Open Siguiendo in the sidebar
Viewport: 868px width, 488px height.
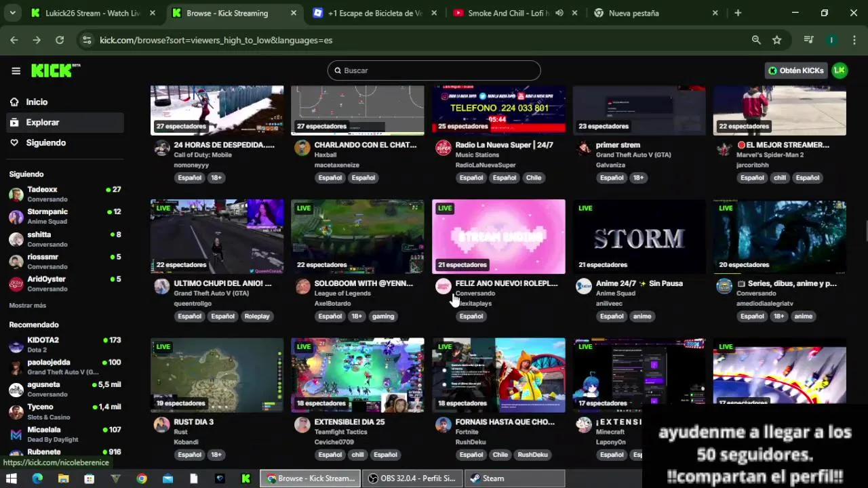65,143
